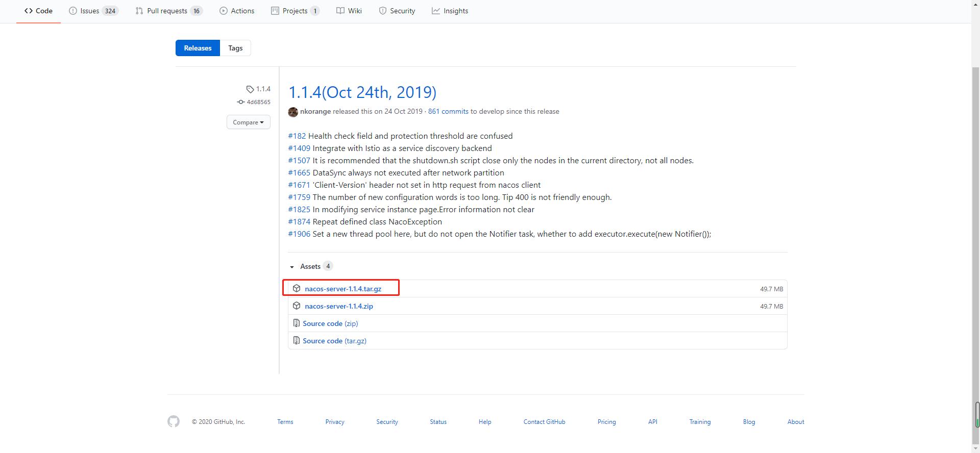Open the Pricing footer link
The width and height of the screenshot is (980, 453).
[x=606, y=422]
